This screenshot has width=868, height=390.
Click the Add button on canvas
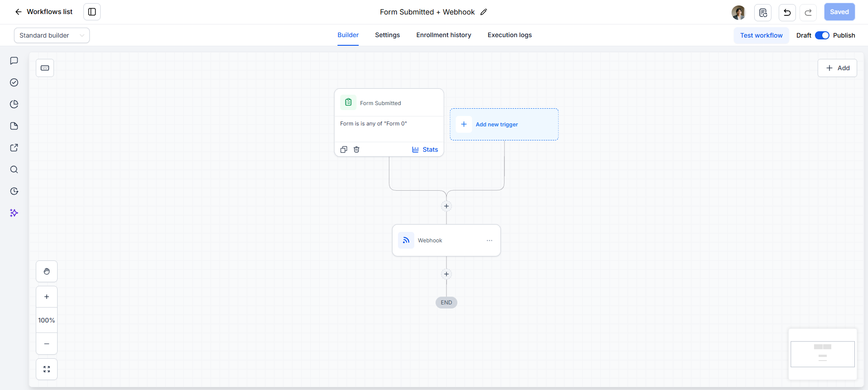[837, 68]
